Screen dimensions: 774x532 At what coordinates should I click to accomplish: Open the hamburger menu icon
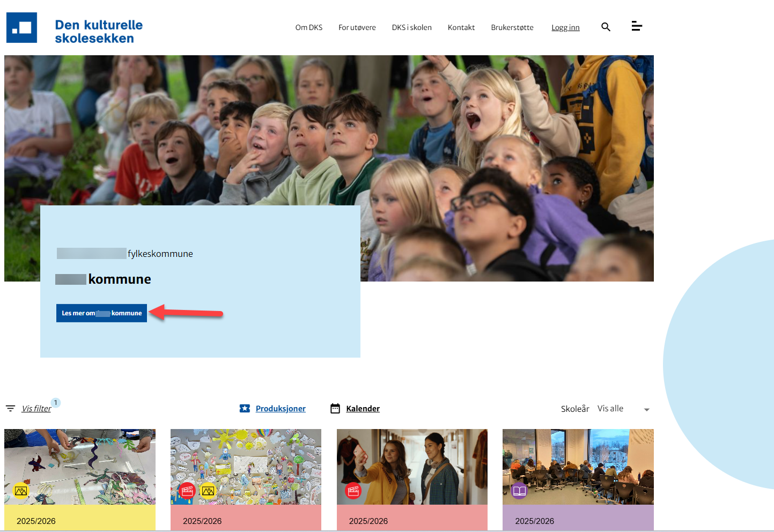(x=636, y=26)
